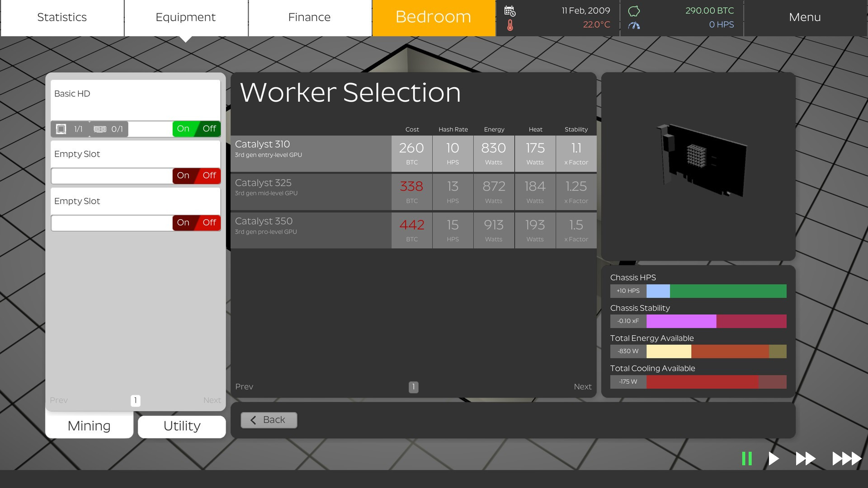
Task: Click the piggy bank BTC icon
Action: pos(634,11)
